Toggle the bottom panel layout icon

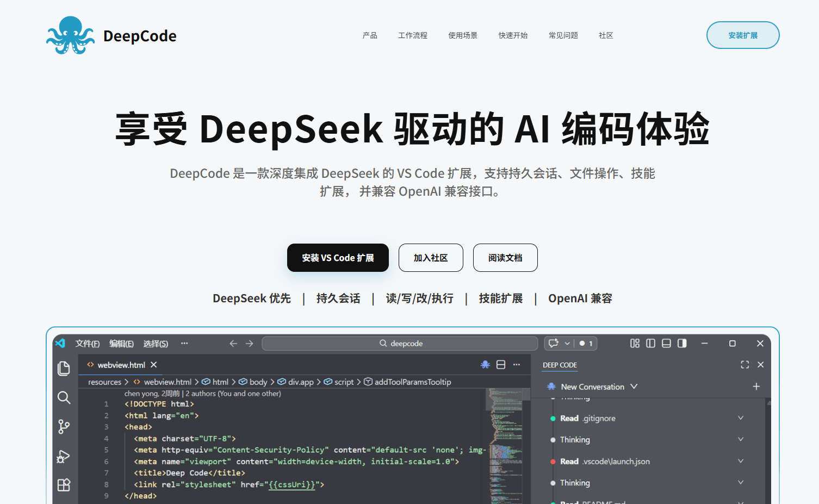point(666,343)
